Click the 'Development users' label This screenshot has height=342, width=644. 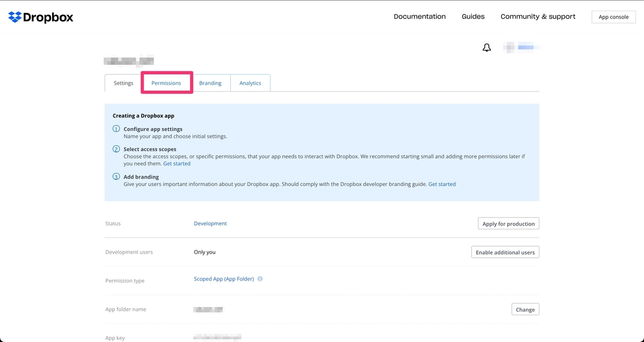129,252
